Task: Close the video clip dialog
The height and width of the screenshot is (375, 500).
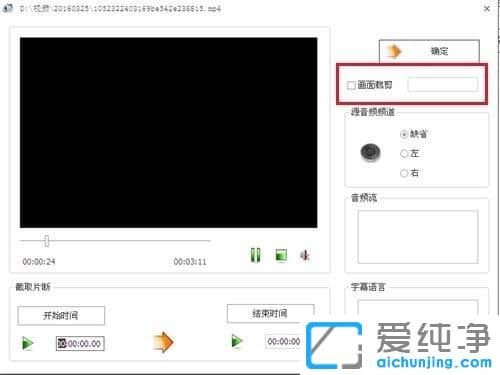Action: (487, 9)
